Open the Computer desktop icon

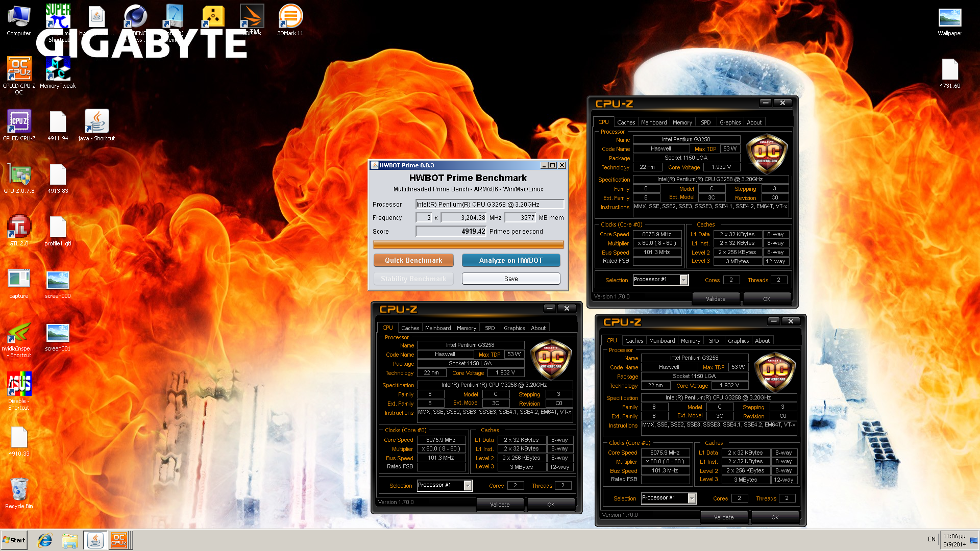pyautogui.click(x=19, y=20)
